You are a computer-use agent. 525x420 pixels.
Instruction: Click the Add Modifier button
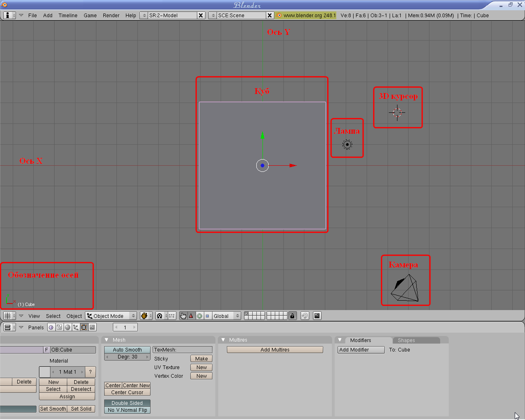coord(361,350)
